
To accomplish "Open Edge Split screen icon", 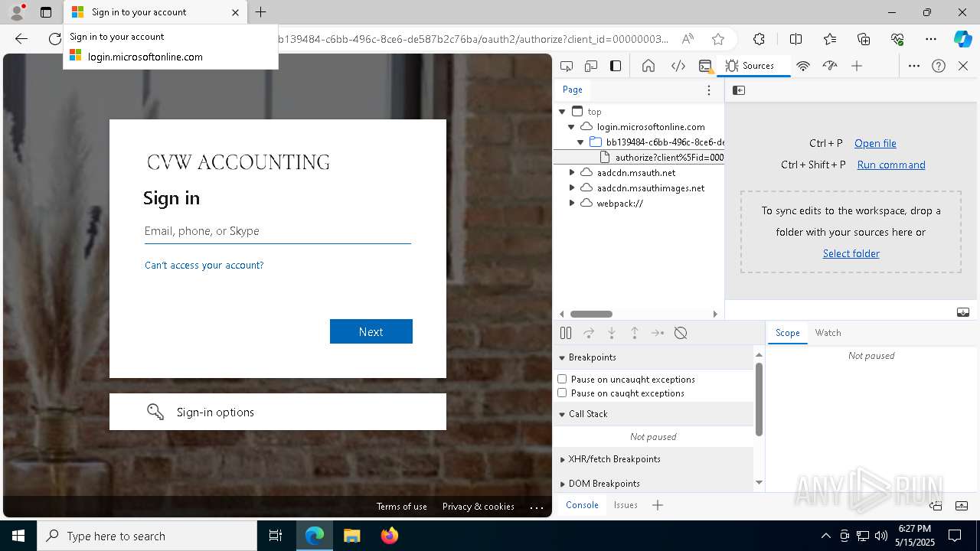I will point(795,39).
